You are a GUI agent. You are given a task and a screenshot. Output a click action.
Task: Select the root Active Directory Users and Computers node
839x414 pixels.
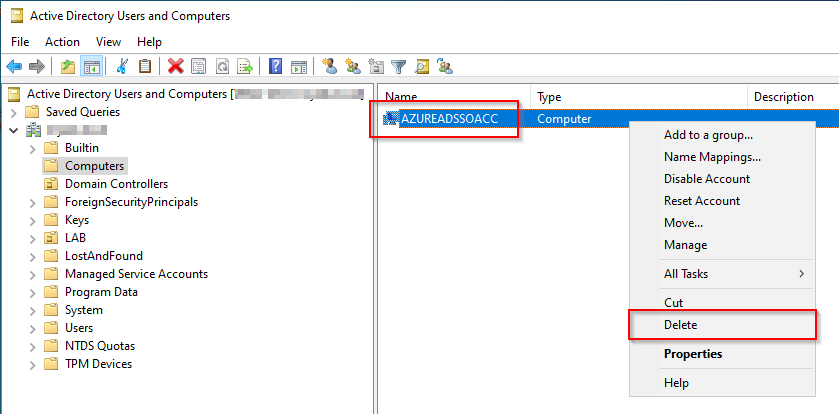(187, 94)
